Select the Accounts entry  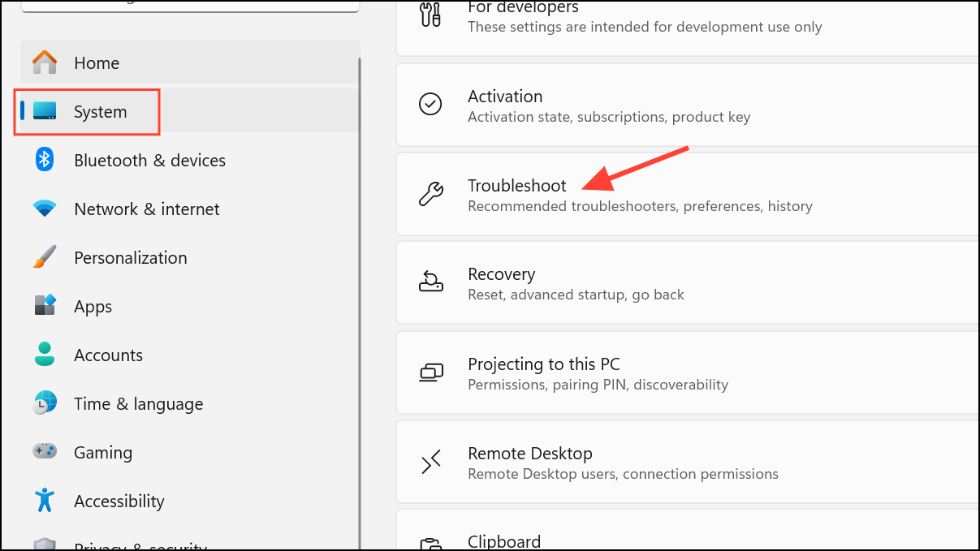coord(108,355)
